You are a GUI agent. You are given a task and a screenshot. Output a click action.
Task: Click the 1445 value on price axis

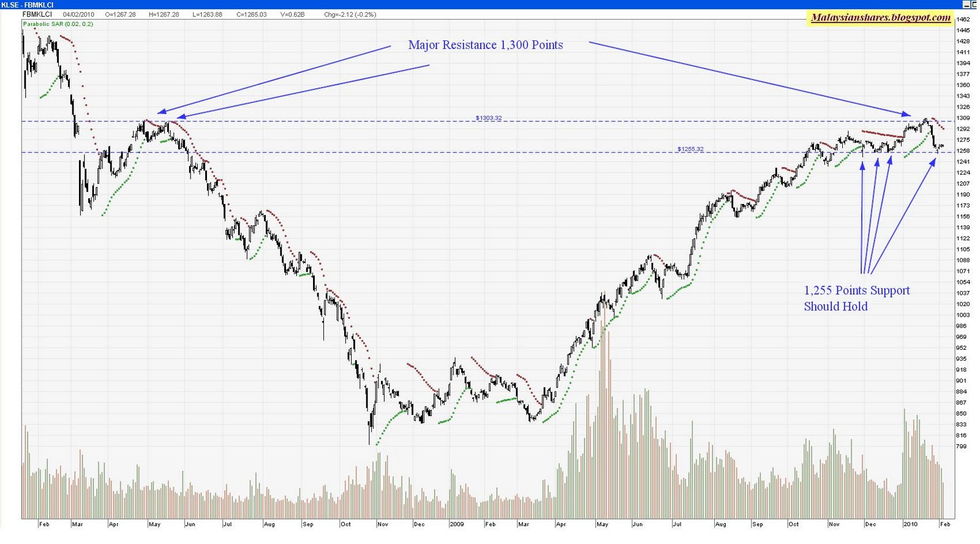963,30
